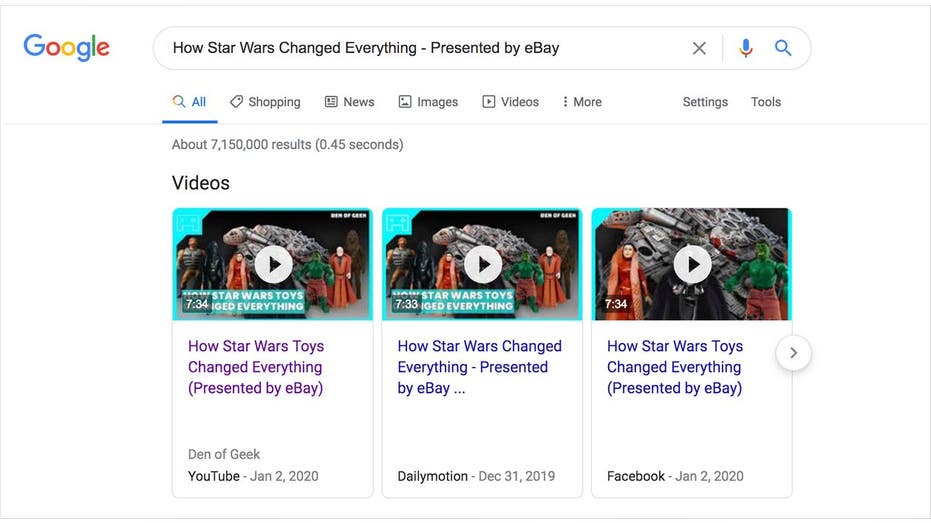Screen dimensions: 931x523
Task: Switch to the Shopping tab
Action: (x=265, y=102)
